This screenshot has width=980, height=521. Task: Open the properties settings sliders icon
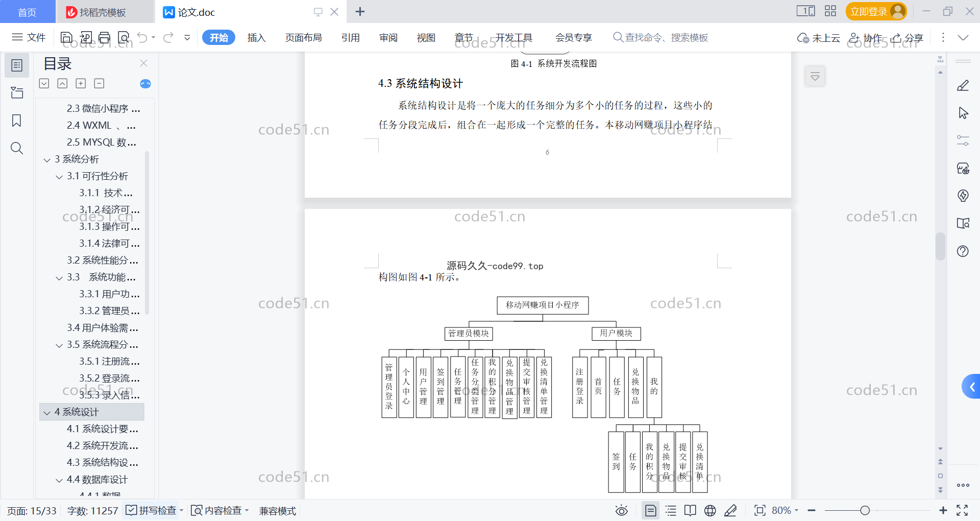tap(963, 140)
